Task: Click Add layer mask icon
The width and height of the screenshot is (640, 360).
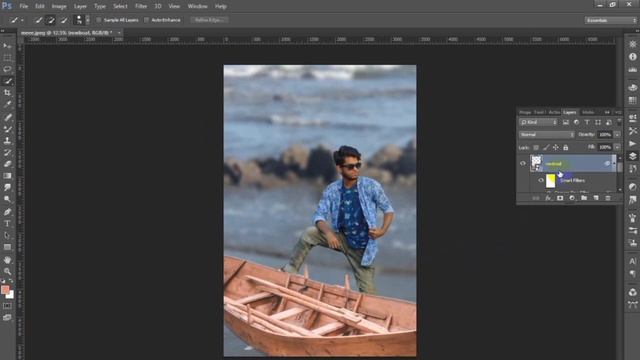Action: pyautogui.click(x=560, y=198)
